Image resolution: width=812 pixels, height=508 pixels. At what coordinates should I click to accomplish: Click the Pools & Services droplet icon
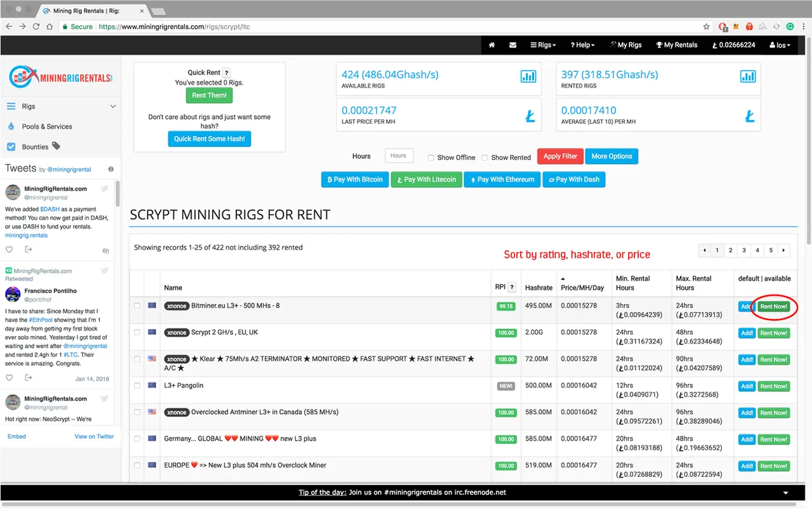pyautogui.click(x=11, y=126)
